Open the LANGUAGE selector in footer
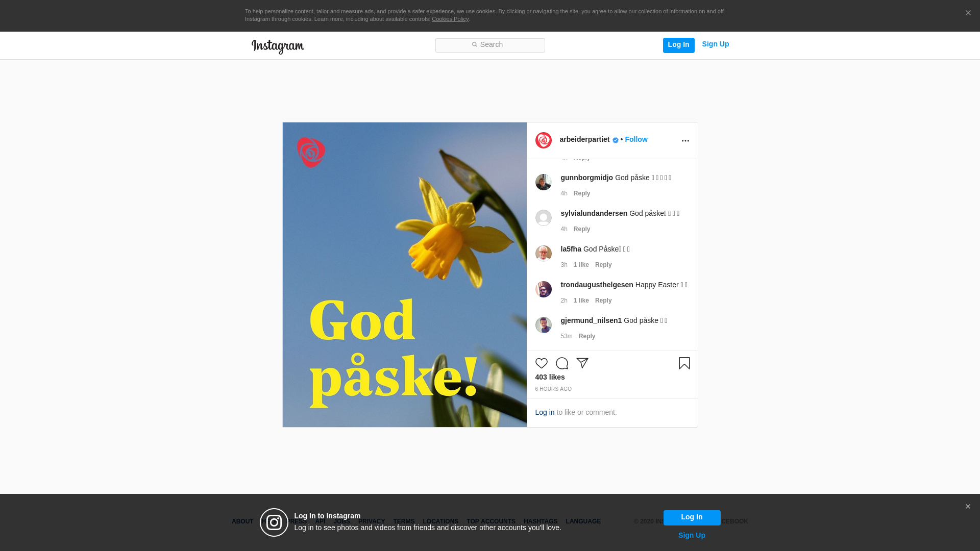Viewport: 980px width, 551px height. (583, 521)
